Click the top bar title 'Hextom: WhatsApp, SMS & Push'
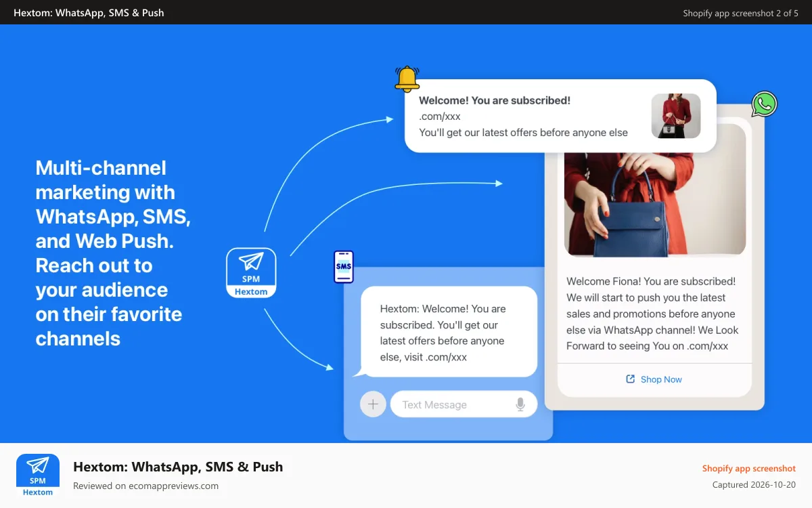Screen dimensions: 812x508 click(89, 12)
